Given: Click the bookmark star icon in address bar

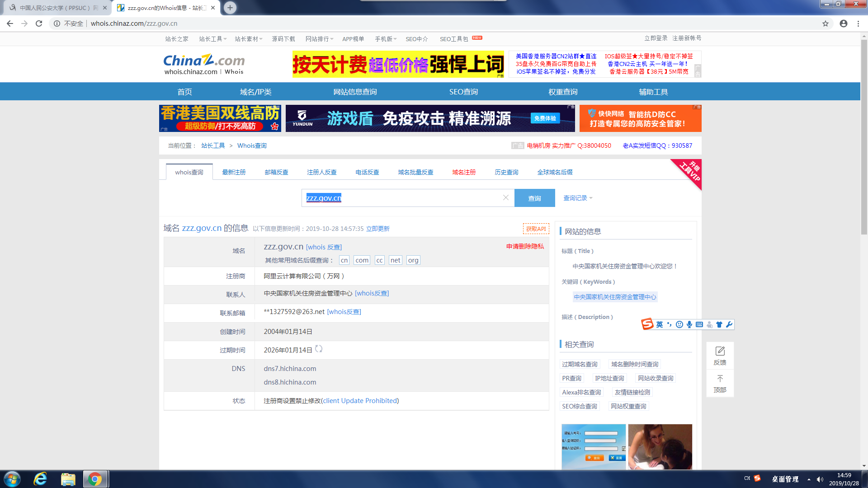Looking at the screenshot, I should (825, 23).
